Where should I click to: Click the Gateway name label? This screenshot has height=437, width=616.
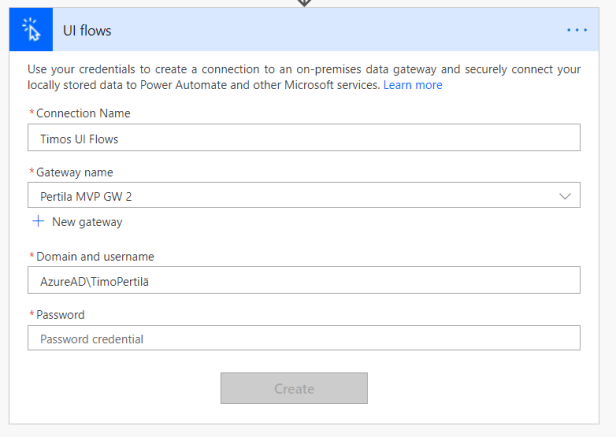(74, 172)
